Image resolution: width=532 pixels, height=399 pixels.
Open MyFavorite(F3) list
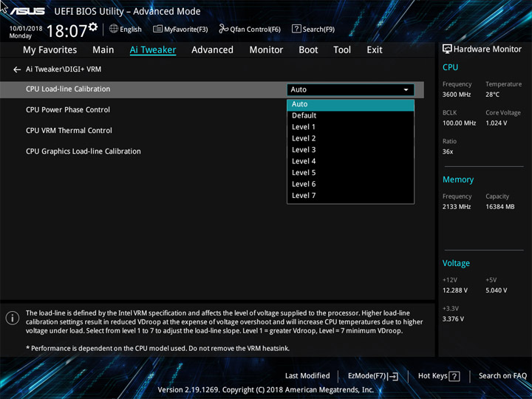pos(180,29)
